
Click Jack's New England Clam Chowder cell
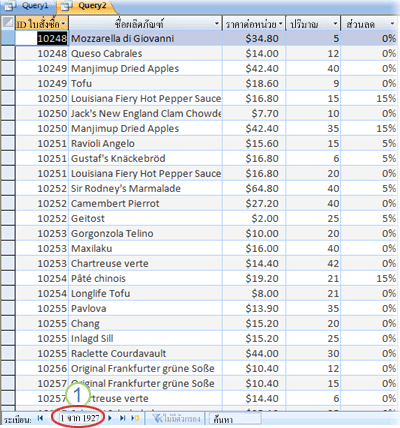tap(145, 113)
